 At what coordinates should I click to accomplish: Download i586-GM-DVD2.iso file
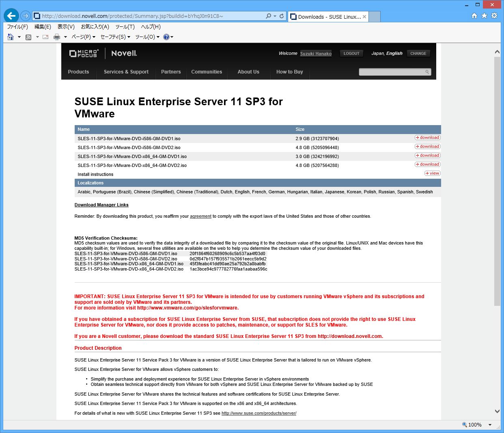coord(428,147)
